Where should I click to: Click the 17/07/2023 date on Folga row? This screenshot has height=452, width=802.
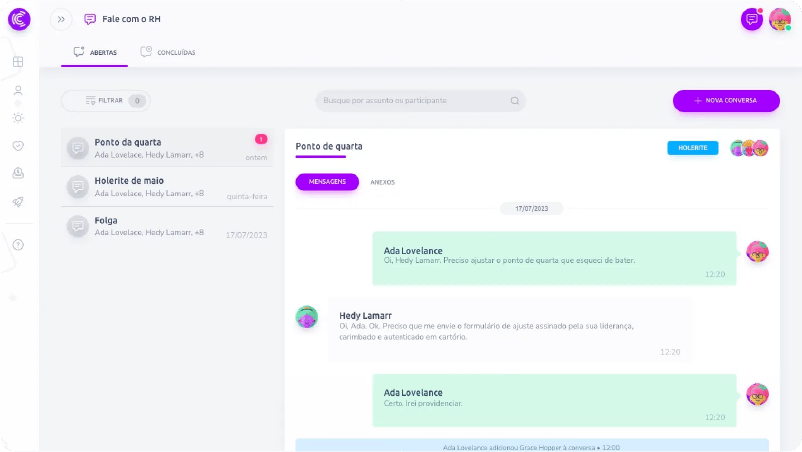point(247,235)
